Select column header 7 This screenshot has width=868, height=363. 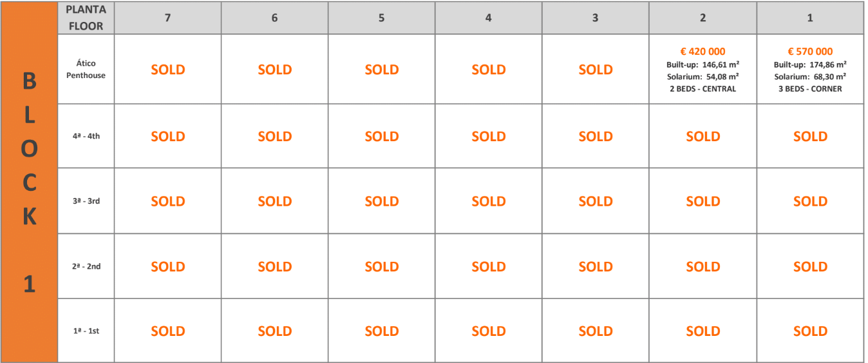point(167,18)
